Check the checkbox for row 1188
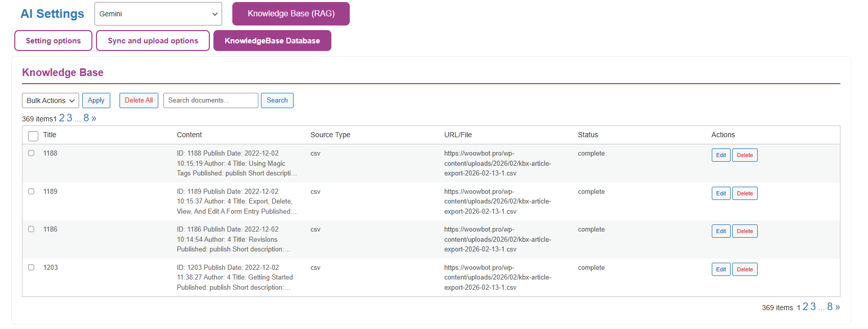The image size is (868, 329). pos(31,153)
